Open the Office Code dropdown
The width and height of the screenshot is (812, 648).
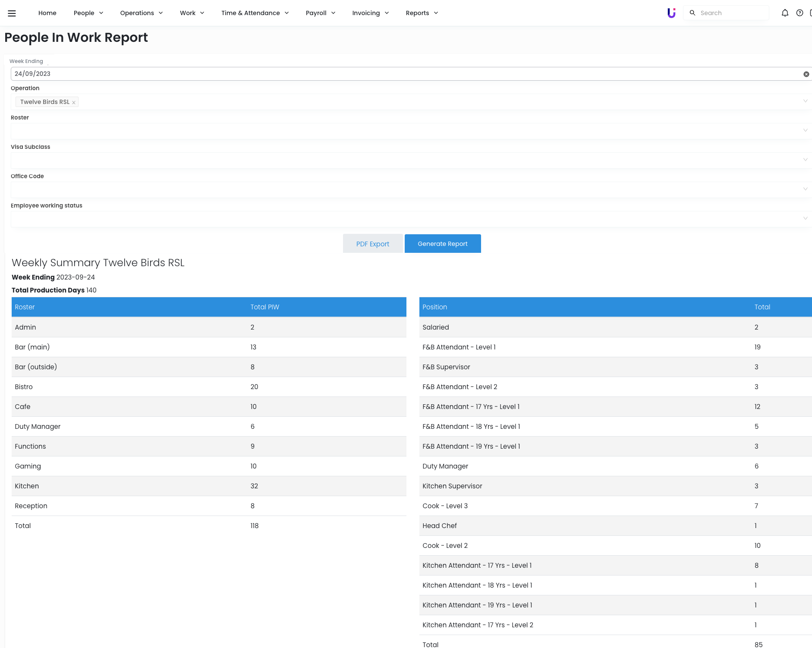[x=410, y=189]
